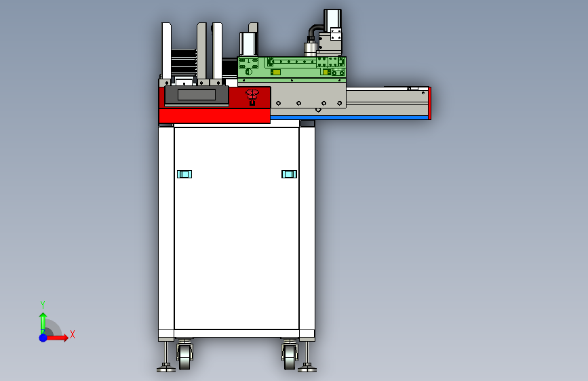
Task: Select the top-right servo motor
Action: tap(332, 20)
